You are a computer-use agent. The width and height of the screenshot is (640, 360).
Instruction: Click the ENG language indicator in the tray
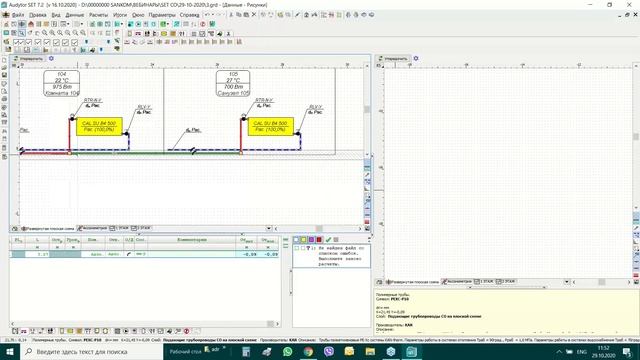(582, 351)
